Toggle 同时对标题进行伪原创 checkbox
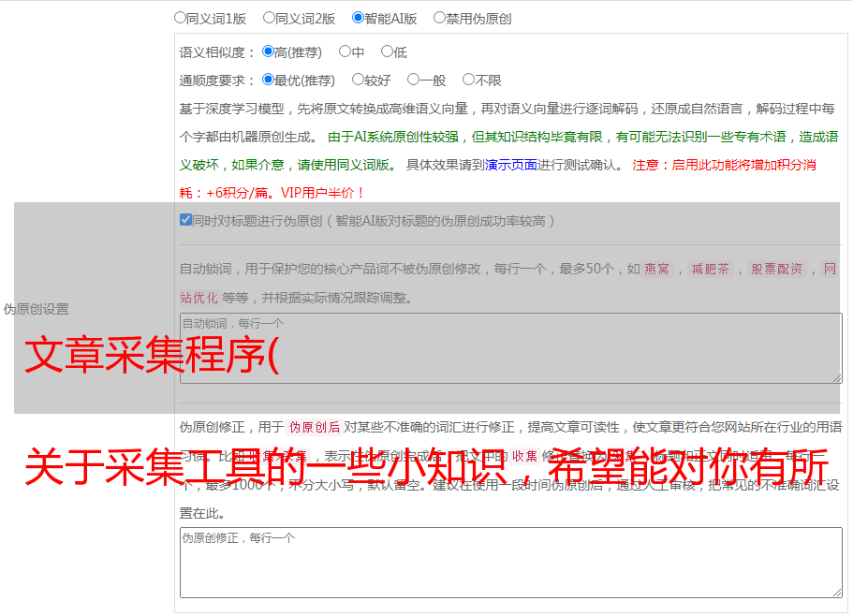853x616 pixels. (185, 220)
